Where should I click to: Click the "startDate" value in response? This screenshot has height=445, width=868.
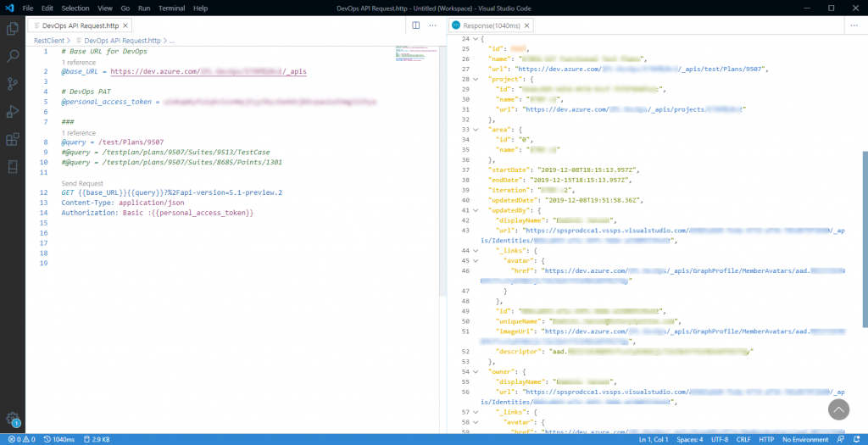[587, 170]
